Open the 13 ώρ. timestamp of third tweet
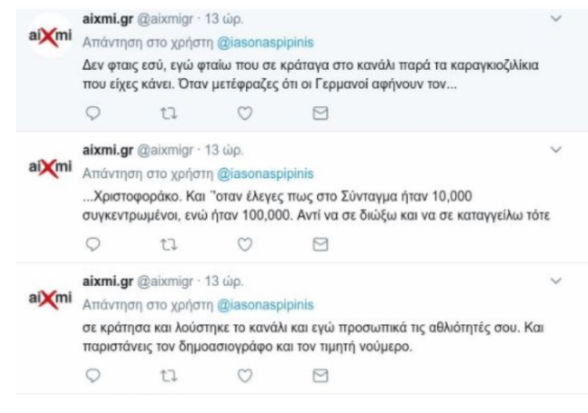 (x=224, y=281)
